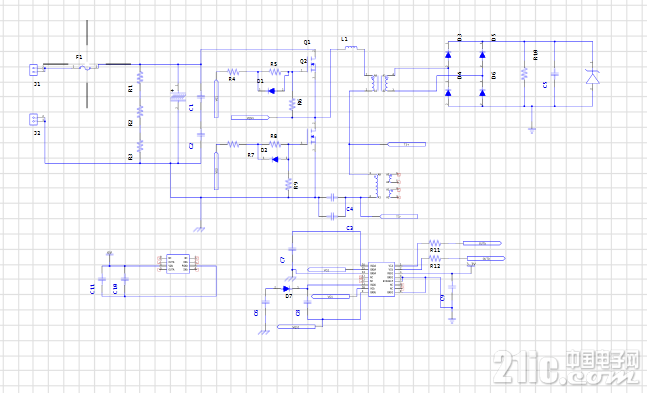647x393 pixels.
Task: Click the J1 connector symbol
Action: (x=33, y=69)
